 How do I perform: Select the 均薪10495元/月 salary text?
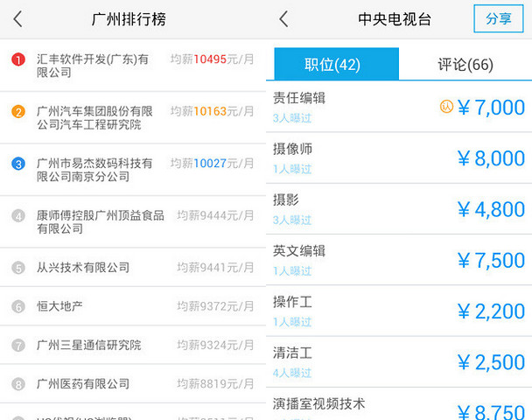click(x=212, y=59)
